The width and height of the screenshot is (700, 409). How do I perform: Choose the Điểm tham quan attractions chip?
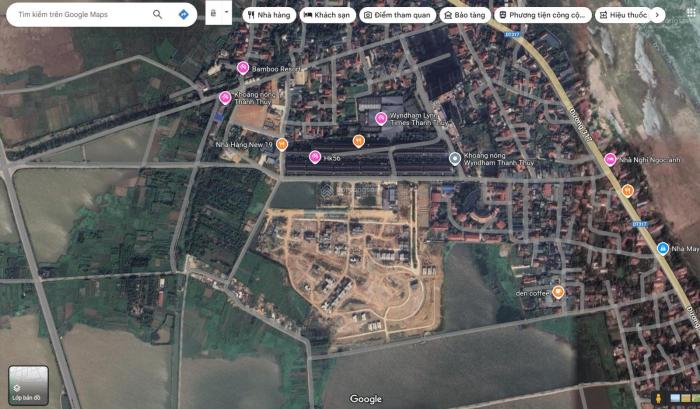click(x=397, y=15)
